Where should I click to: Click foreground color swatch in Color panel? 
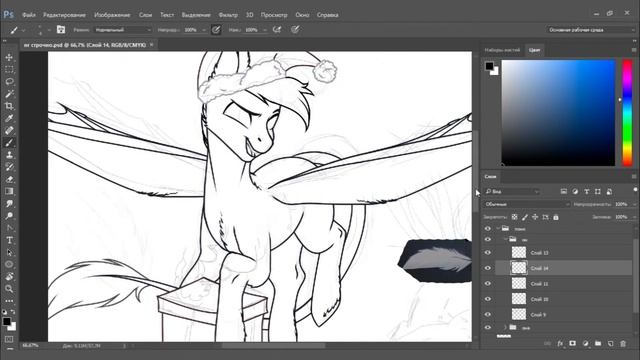point(489,66)
